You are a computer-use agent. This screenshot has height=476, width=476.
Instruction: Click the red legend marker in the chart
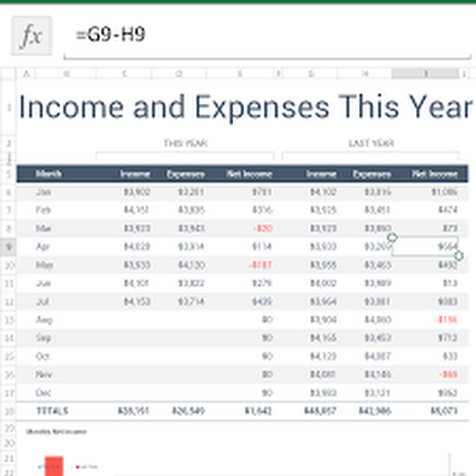point(77,466)
